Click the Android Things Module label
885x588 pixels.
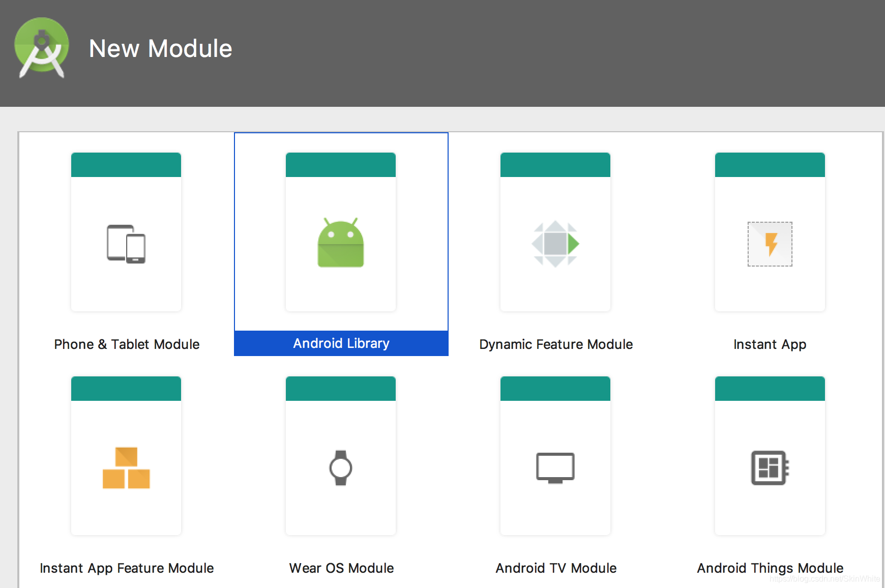pyautogui.click(x=770, y=568)
